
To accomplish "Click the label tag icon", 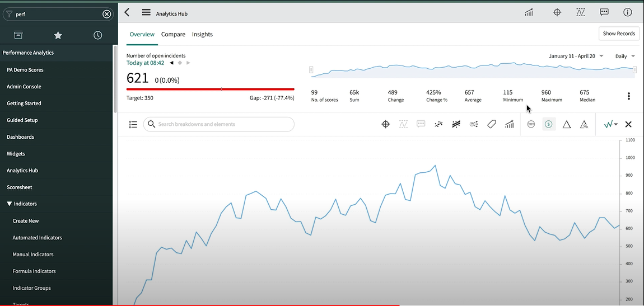I will click(491, 124).
